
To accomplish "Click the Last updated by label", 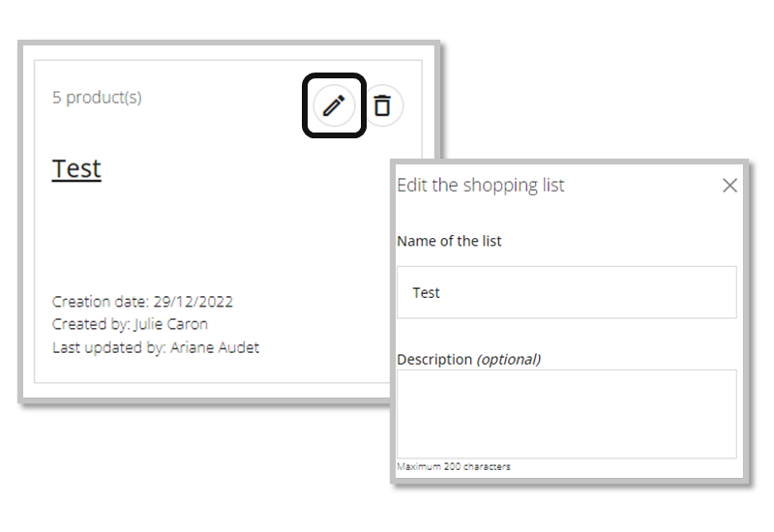I will [108, 347].
